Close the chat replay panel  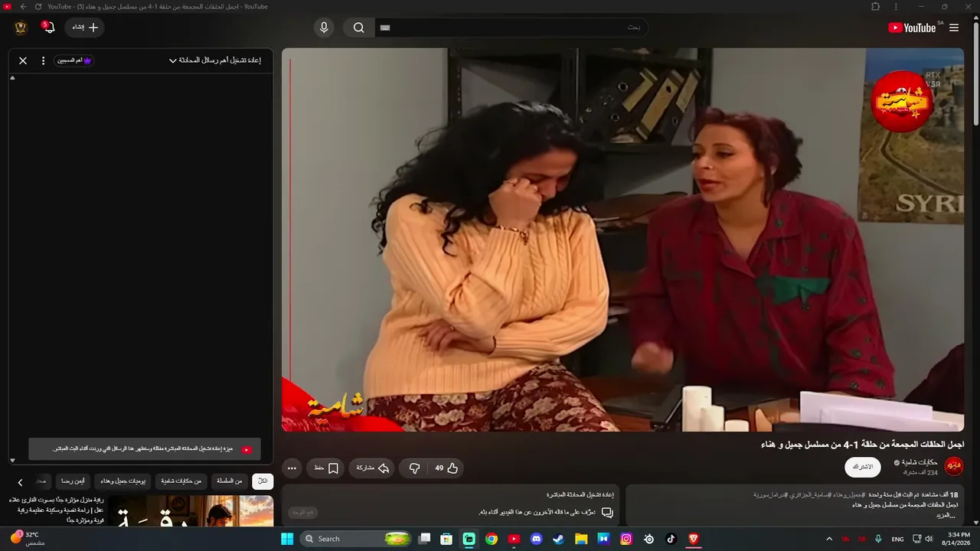point(23,60)
